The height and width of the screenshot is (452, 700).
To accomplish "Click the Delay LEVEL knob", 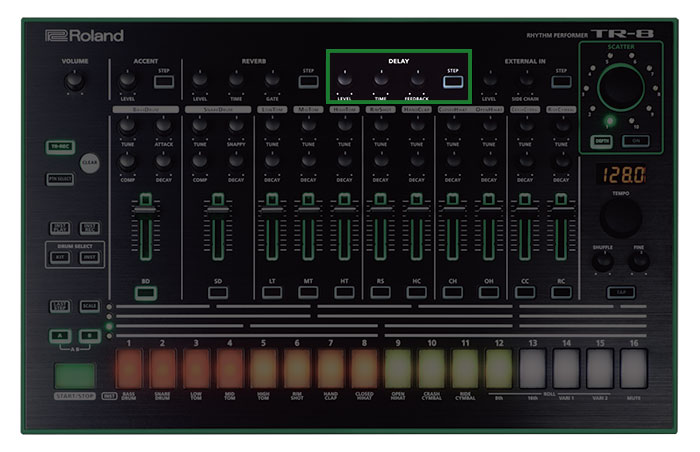I will pos(344,80).
